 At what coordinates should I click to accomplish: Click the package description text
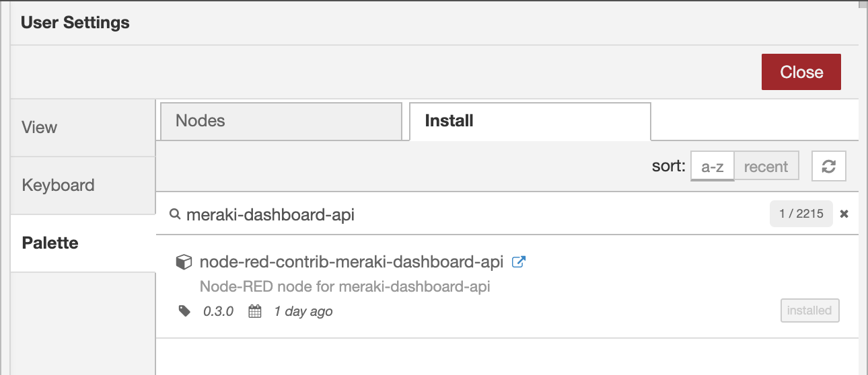point(345,287)
